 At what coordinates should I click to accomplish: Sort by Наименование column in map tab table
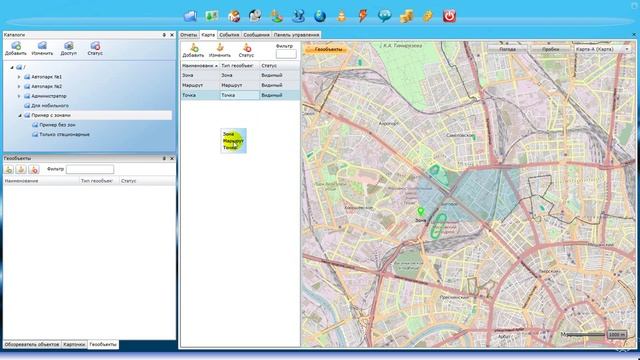click(200, 65)
